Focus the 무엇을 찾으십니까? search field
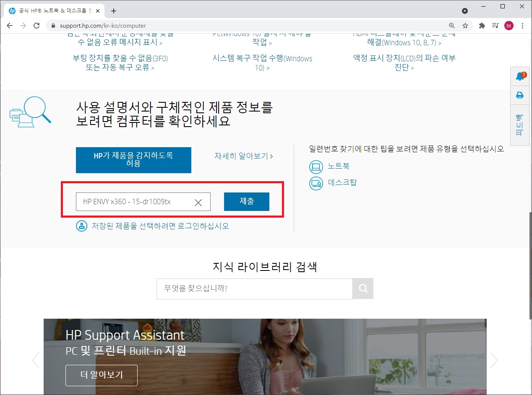This screenshot has height=395, width=532. pyautogui.click(x=255, y=288)
